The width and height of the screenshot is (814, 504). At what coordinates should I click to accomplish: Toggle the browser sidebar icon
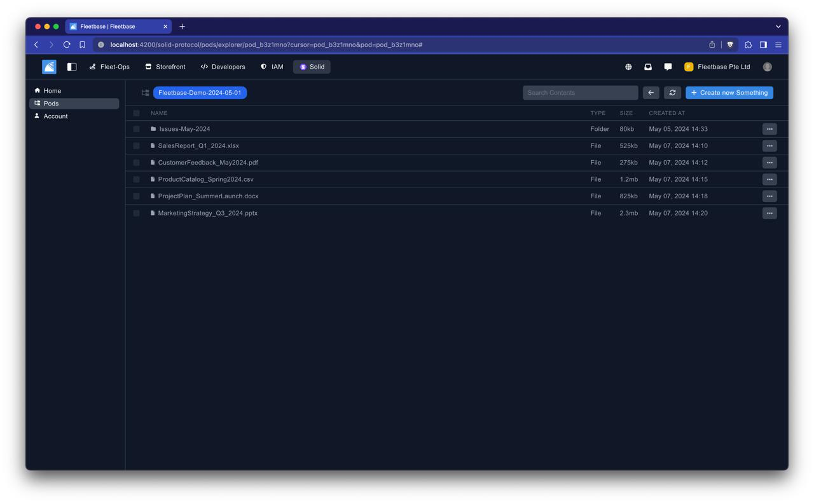pos(763,44)
